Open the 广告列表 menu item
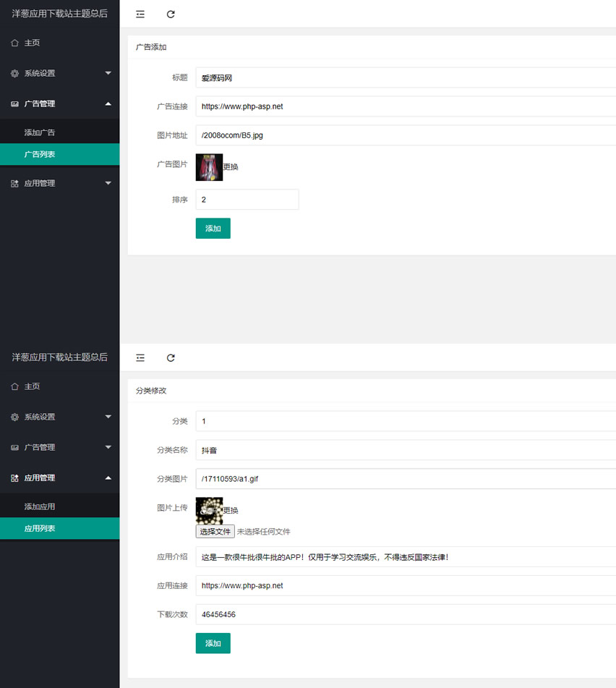The image size is (616, 688). coord(40,154)
